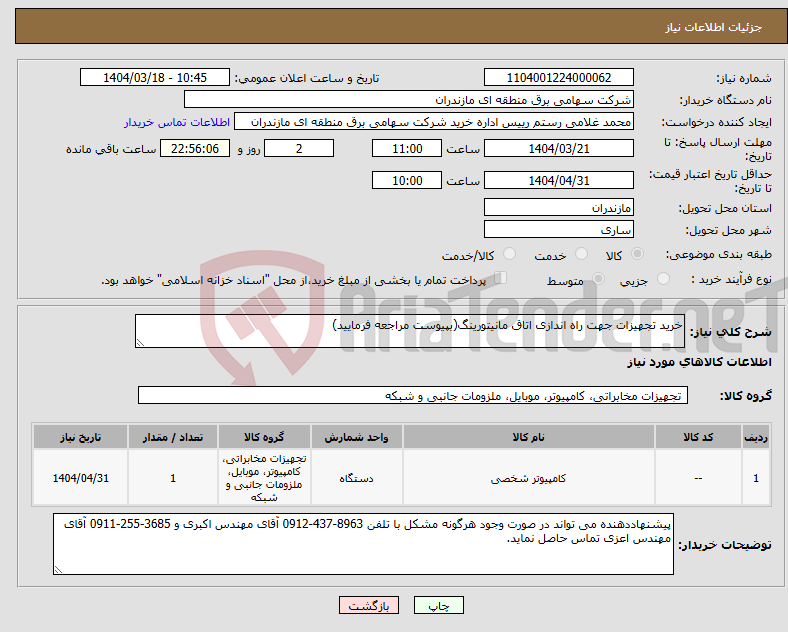The height and width of the screenshot is (632, 788).
Task: Click the واحد شمارش column header
Action: coord(356,437)
